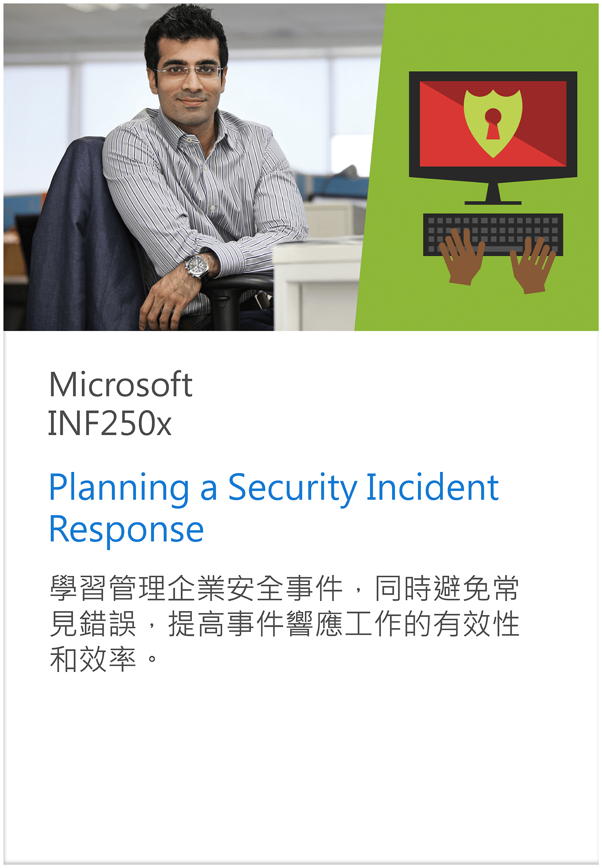Open the Planning a Security Incident Response title
Screen dimensions: 602x868
[274, 507]
